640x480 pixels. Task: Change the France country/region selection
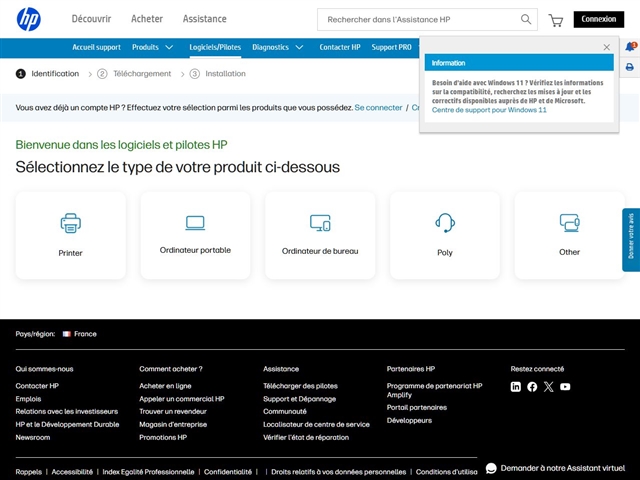(x=80, y=334)
